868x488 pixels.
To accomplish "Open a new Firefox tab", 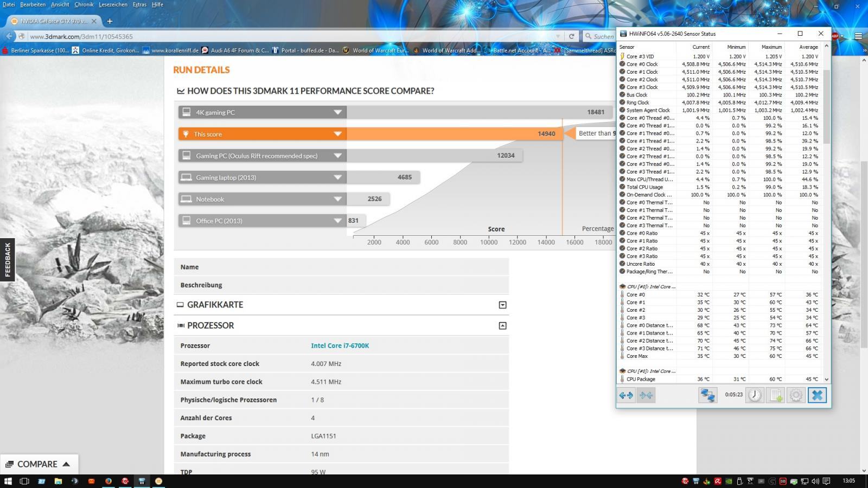I will pyautogui.click(x=110, y=21).
